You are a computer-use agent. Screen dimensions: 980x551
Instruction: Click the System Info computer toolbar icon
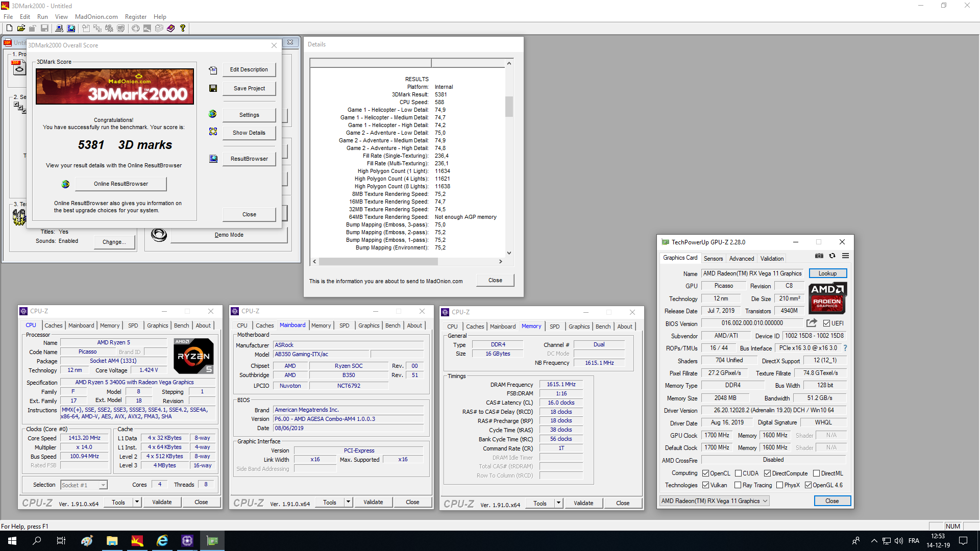click(59, 29)
